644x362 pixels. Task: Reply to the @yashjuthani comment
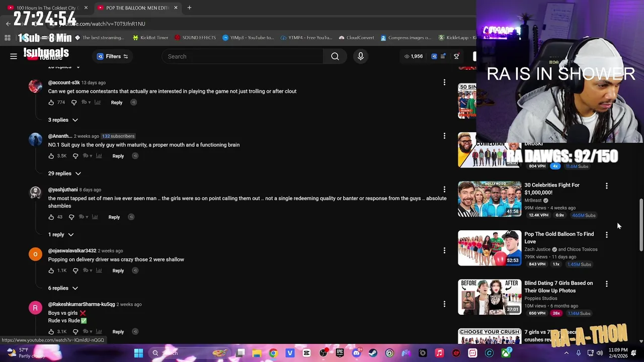coord(114,217)
